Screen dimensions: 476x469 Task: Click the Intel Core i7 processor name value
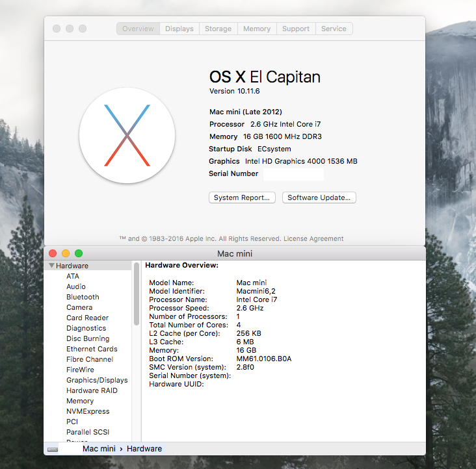pyautogui.click(x=257, y=300)
